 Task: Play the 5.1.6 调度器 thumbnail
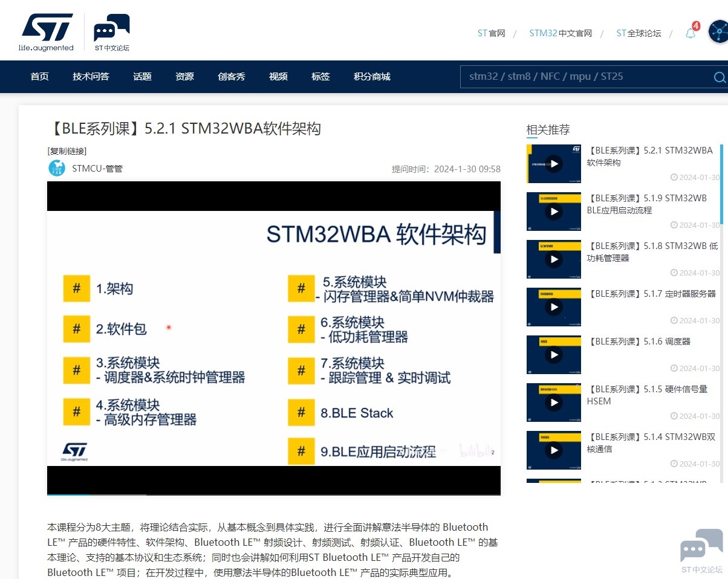tap(553, 355)
